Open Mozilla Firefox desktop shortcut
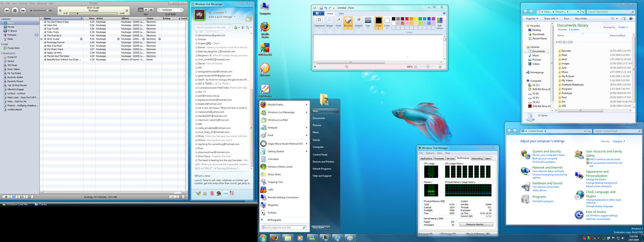The height and width of the screenshot is (242, 644). 265,29
